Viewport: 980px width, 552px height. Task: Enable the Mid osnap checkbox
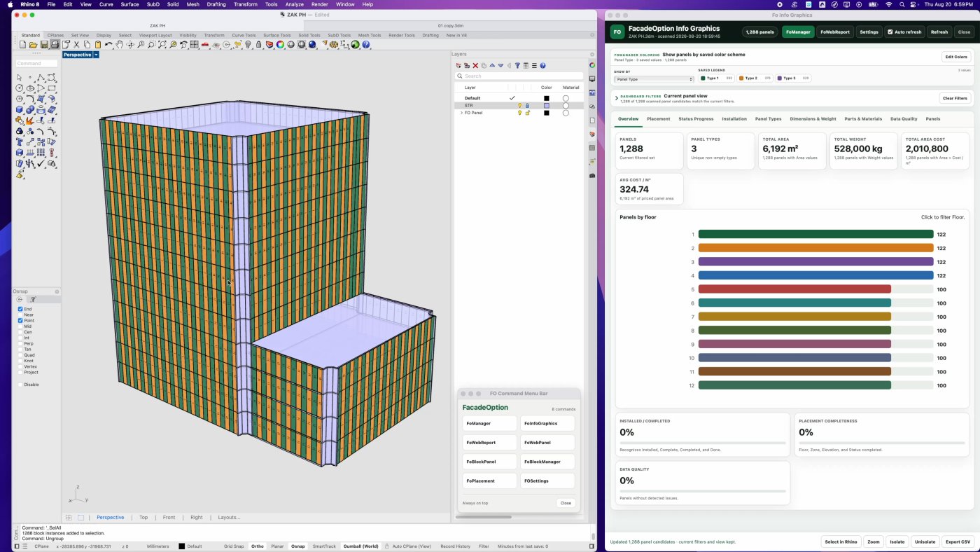20,326
